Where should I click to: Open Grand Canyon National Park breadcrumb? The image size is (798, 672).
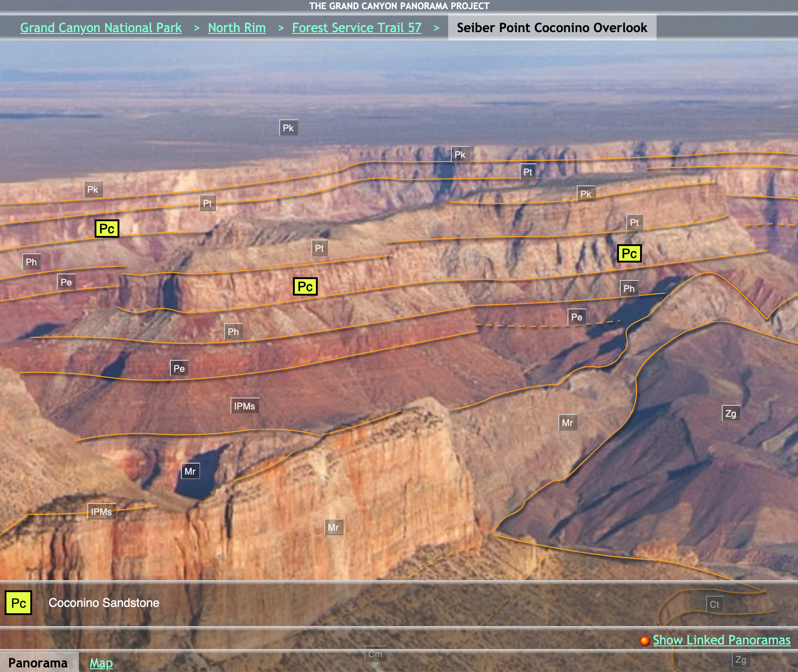[101, 28]
